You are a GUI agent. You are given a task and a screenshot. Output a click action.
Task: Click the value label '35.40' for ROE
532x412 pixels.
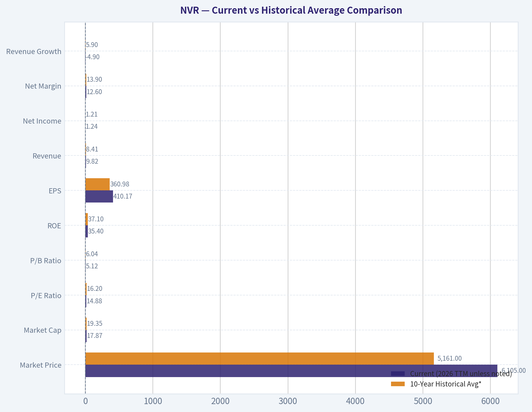[x=96, y=231]
